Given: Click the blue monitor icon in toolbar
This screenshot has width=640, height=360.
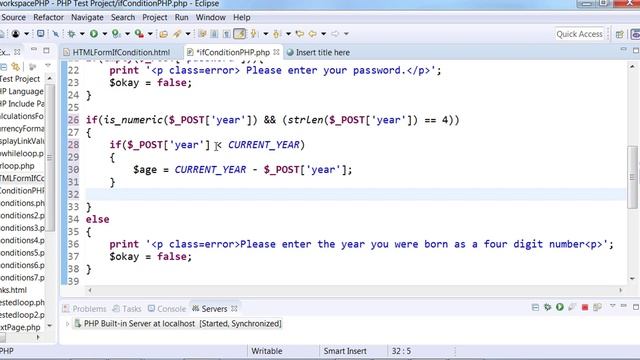Looking at the screenshot, I should [41, 34].
